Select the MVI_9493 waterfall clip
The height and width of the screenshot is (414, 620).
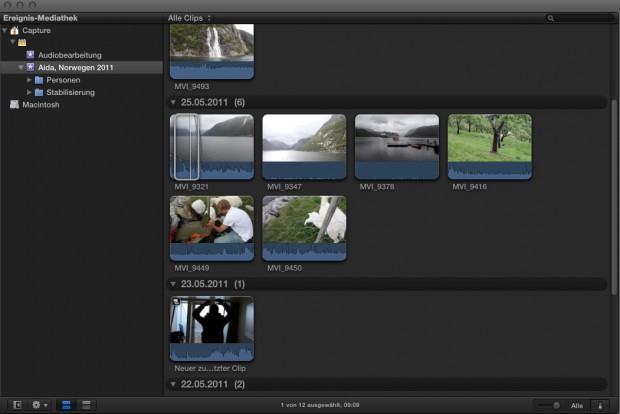point(212,51)
